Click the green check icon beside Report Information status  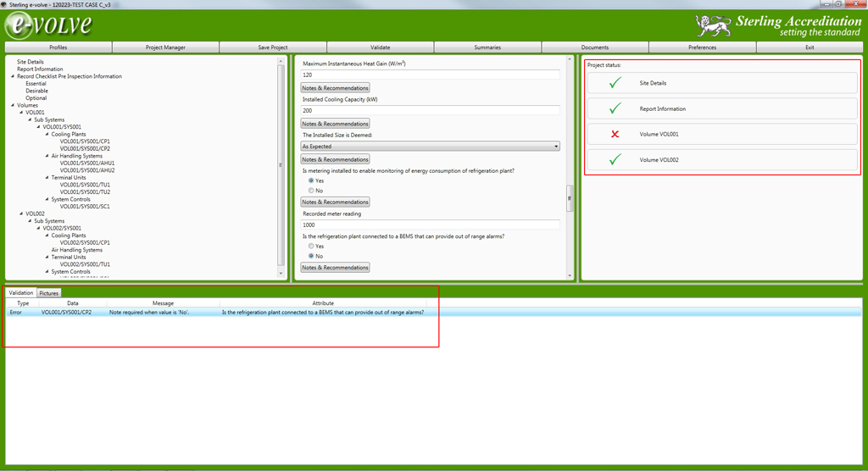click(615, 108)
